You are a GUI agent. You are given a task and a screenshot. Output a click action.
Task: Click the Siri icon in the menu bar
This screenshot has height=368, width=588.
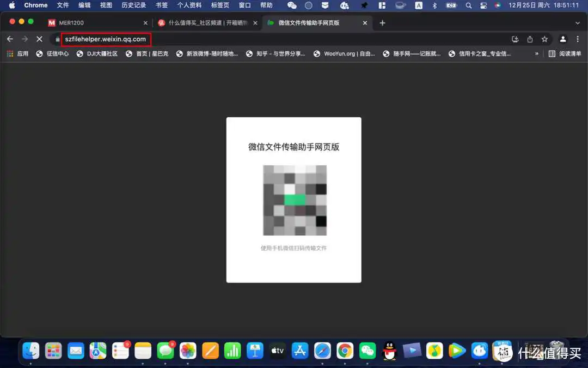pos(498,5)
